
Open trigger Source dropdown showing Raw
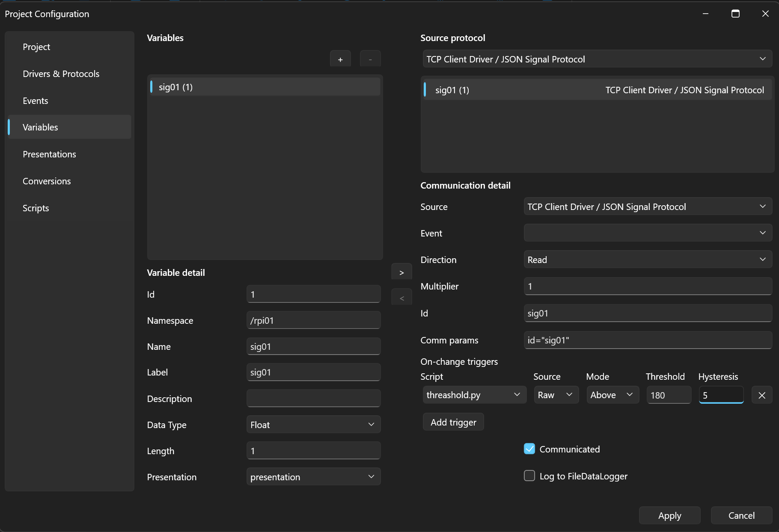tap(556, 395)
